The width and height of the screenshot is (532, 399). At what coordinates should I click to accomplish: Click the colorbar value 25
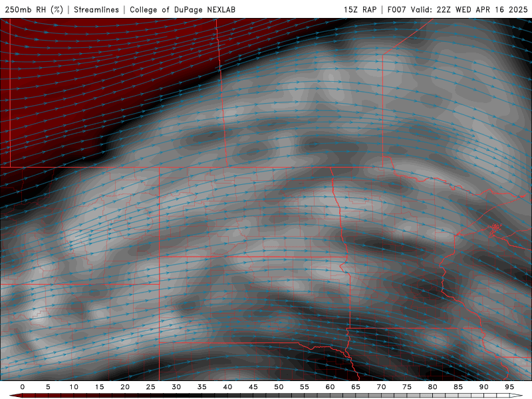tap(151, 387)
